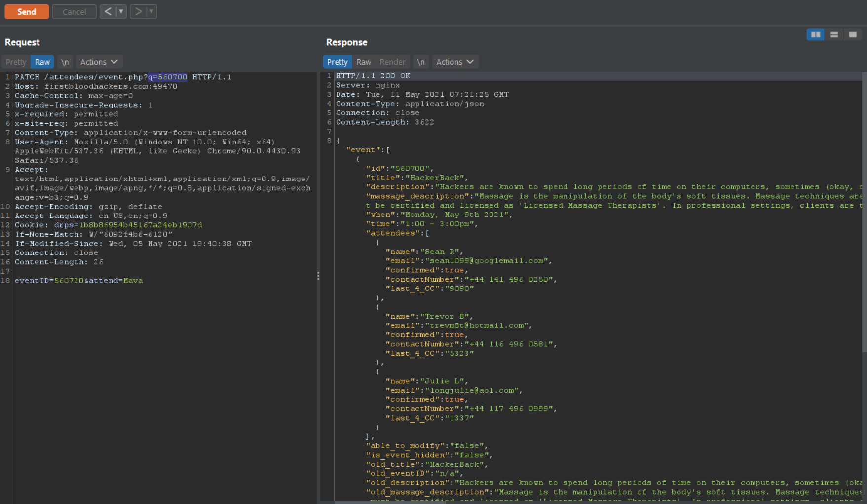
Task: Click the Content-Length: 3622 response header
Action: 385,122
